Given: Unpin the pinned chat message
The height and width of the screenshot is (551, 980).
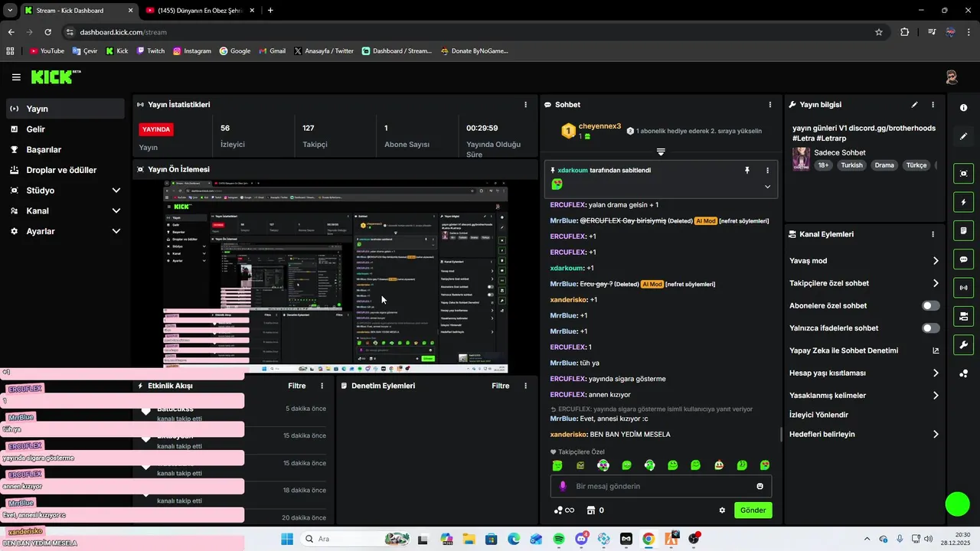Looking at the screenshot, I should [747, 170].
